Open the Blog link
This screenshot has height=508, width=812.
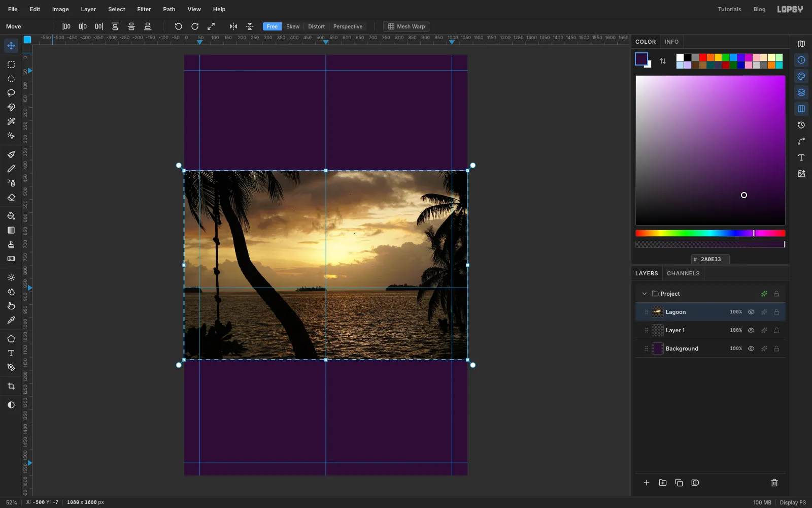pyautogui.click(x=759, y=9)
